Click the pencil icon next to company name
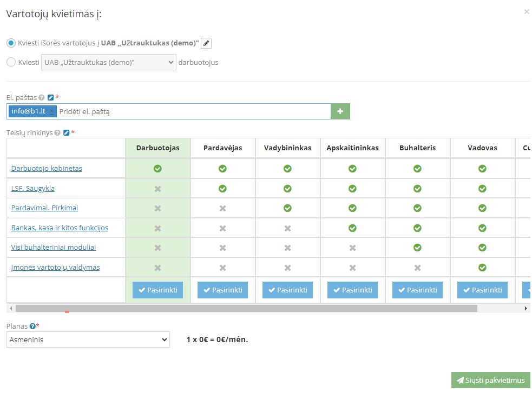The width and height of the screenshot is (532, 393). (206, 43)
